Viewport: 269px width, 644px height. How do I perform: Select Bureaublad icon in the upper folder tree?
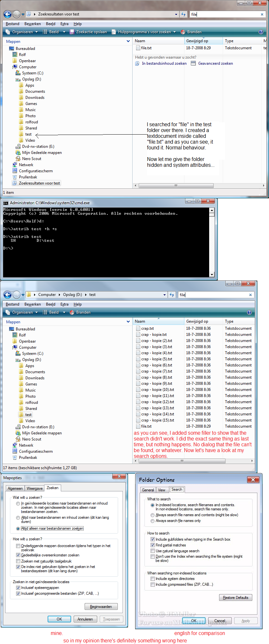tap(12, 49)
